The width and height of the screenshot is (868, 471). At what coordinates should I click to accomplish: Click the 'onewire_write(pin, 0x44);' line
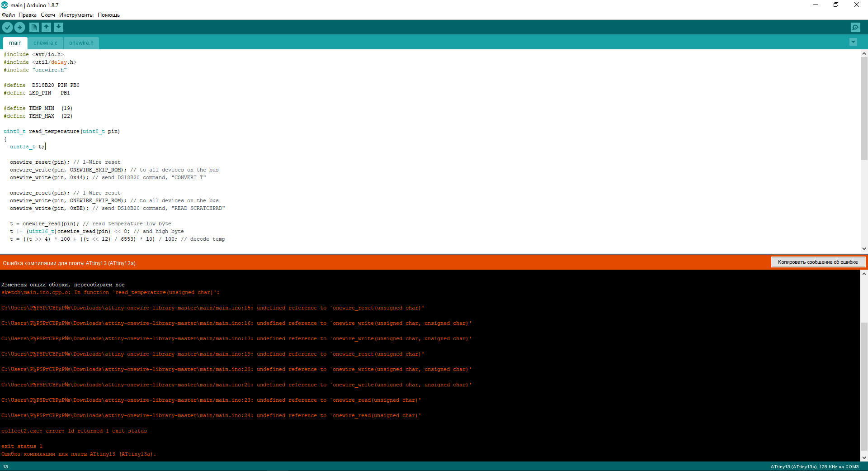pyautogui.click(x=108, y=177)
